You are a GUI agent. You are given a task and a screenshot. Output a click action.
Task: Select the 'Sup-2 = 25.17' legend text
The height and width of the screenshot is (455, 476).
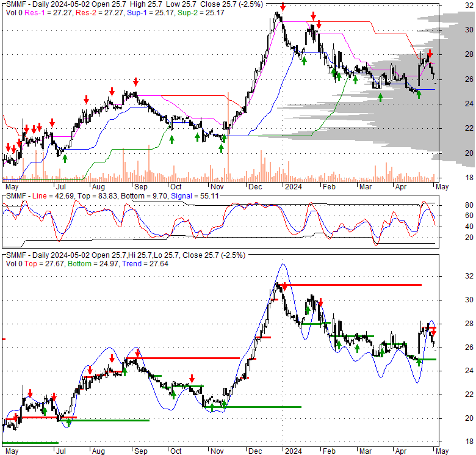(x=201, y=13)
